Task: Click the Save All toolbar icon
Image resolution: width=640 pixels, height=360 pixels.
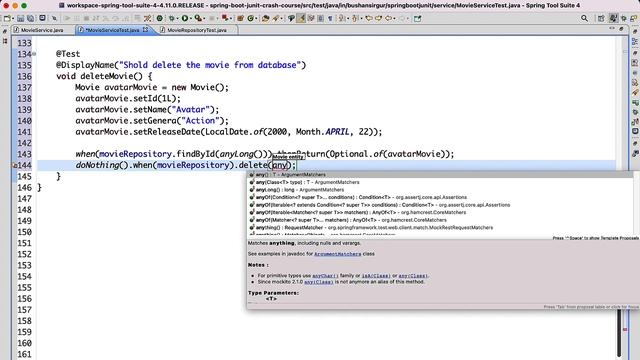Action: [x=31, y=18]
